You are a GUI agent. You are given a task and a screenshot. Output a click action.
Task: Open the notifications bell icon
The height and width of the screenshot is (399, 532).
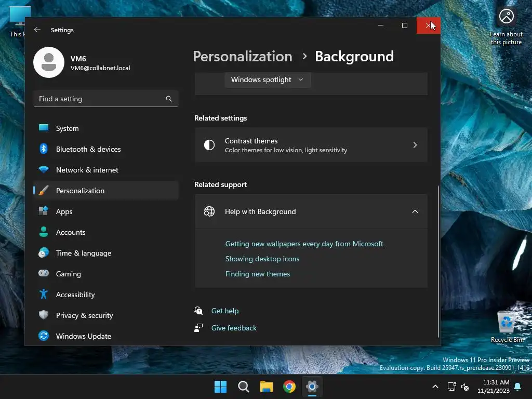click(x=518, y=387)
